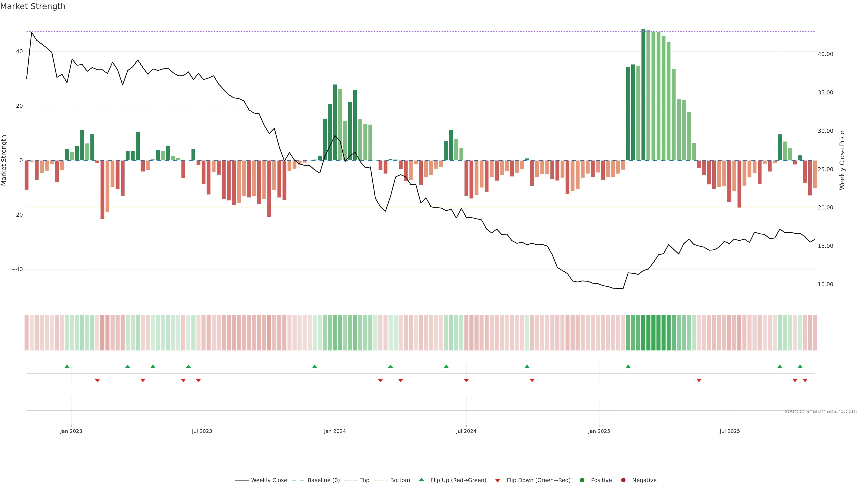Click the Weekly Close Price axis title
Viewport: 868px width, 488px height.
click(842, 160)
